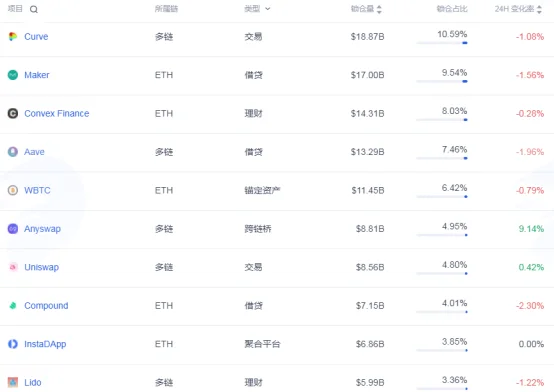Open the Convex Finance project link
Viewport: 554px width, 392px height.
(57, 113)
